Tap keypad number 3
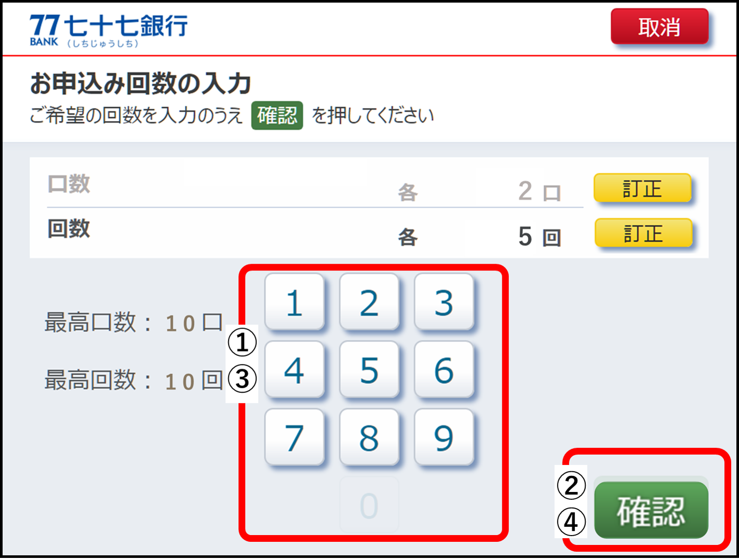 click(x=444, y=302)
